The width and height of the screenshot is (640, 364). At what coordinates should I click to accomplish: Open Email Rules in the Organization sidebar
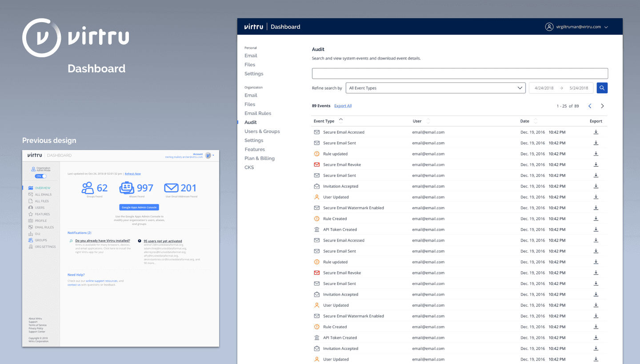tap(258, 113)
